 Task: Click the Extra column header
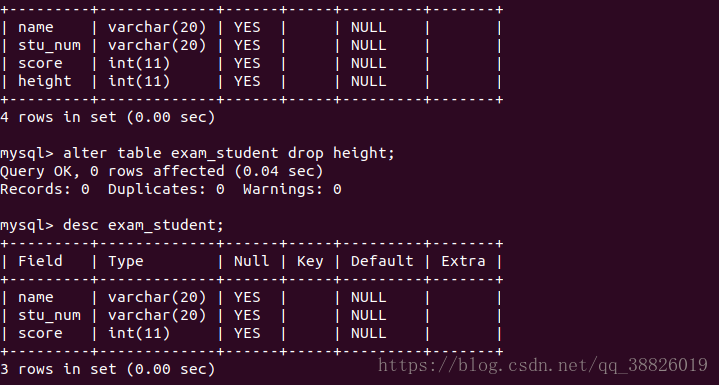tap(463, 261)
